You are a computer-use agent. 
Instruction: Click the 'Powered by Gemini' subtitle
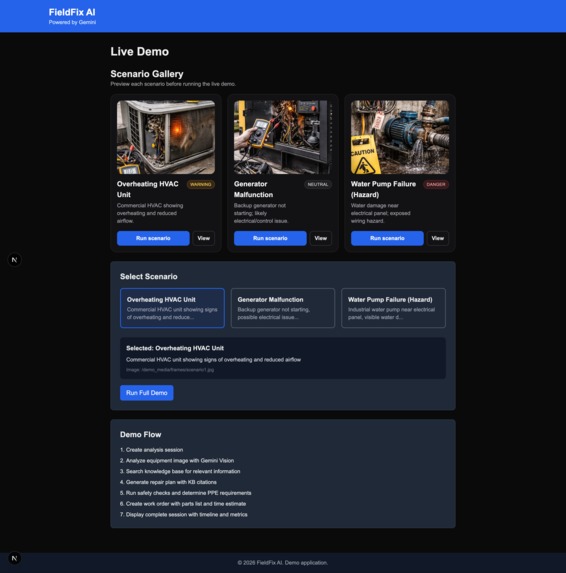click(x=72, y=22)
